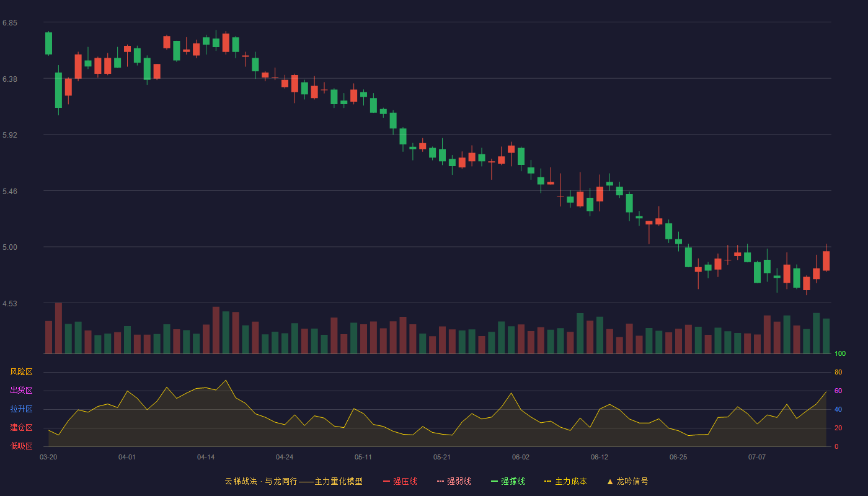Click the 06-25 date axis label
This screenshot has width=868, height=496.
click(x=678, y=457)
